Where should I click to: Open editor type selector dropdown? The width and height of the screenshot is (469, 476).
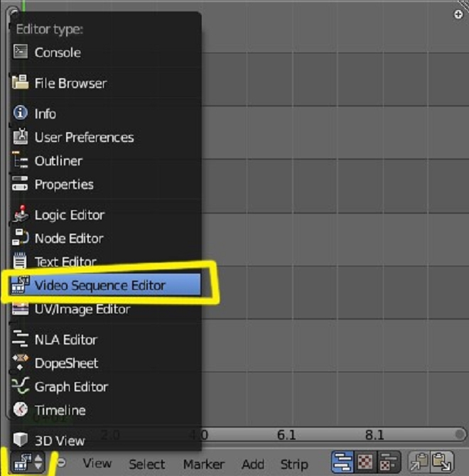tap(28, 462)
